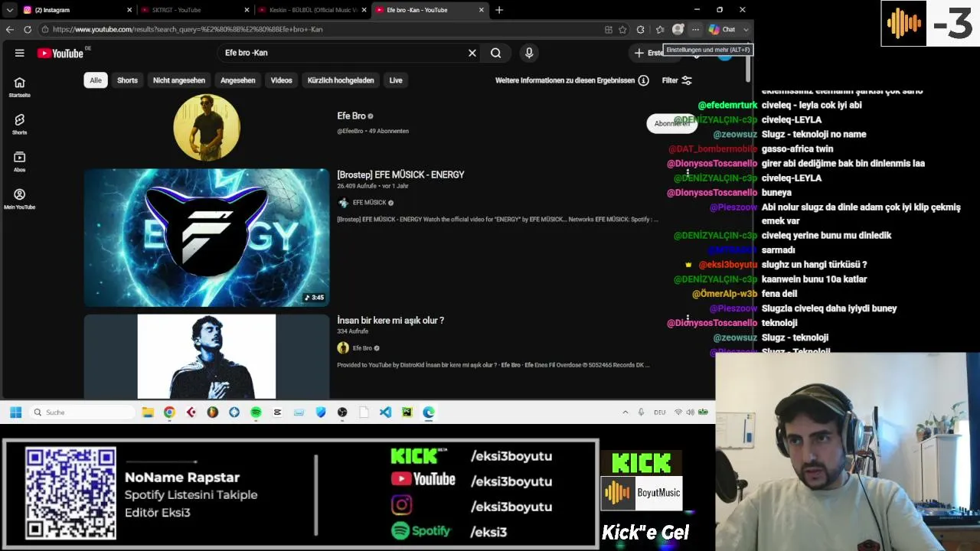Expand the browser tab list chevron
Screen dimensions: 980x551
click(x=10, y=10)
